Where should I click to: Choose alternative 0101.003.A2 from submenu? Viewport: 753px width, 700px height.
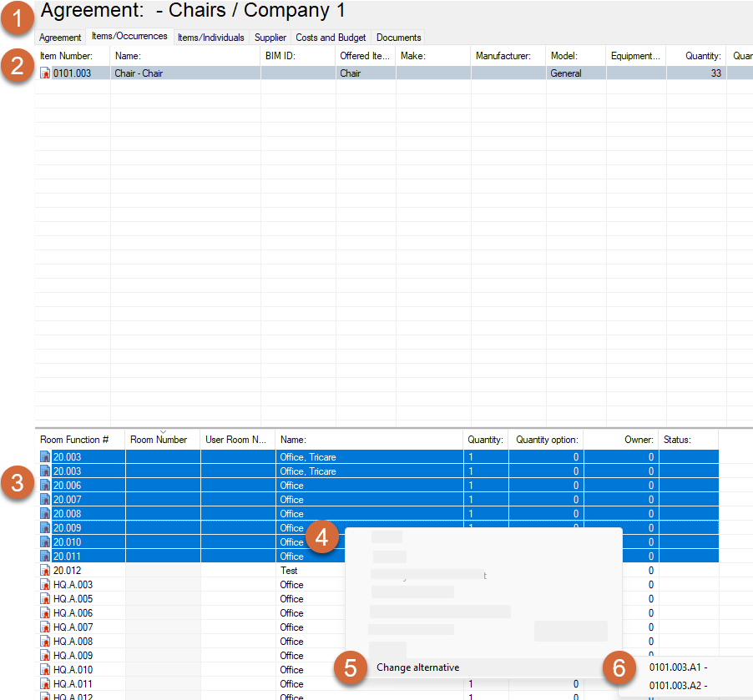678,685
